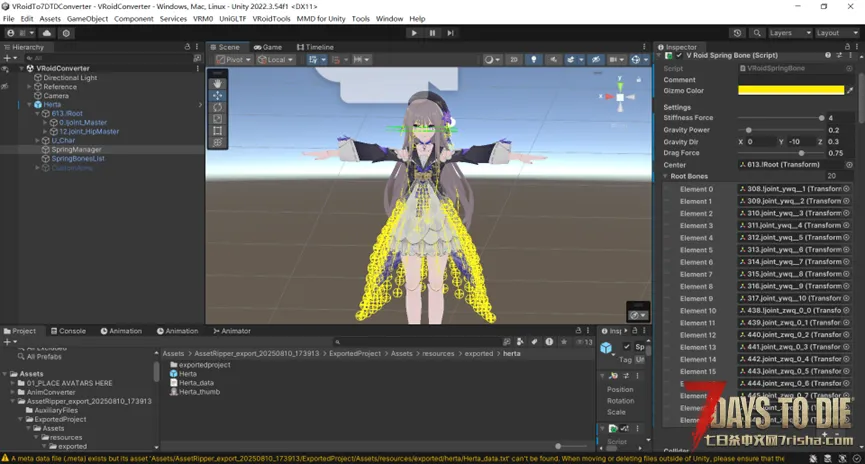Select the Move tool in Scene toolbar
The height and width of the screenshot is (464, 865).
point(217,95)
